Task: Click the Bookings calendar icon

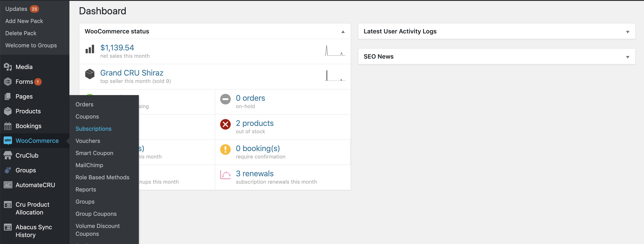Action: 8,126
